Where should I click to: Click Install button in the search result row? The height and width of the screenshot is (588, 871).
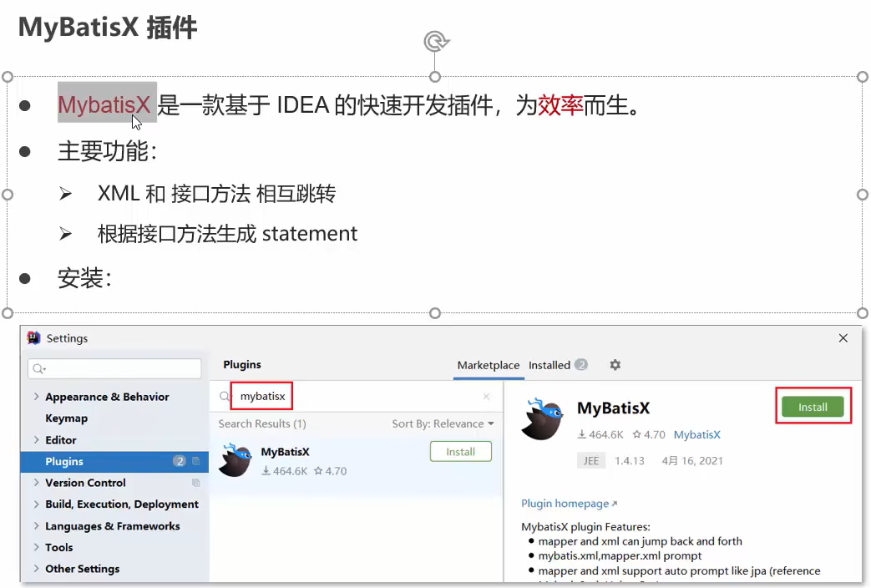point(460,452)
